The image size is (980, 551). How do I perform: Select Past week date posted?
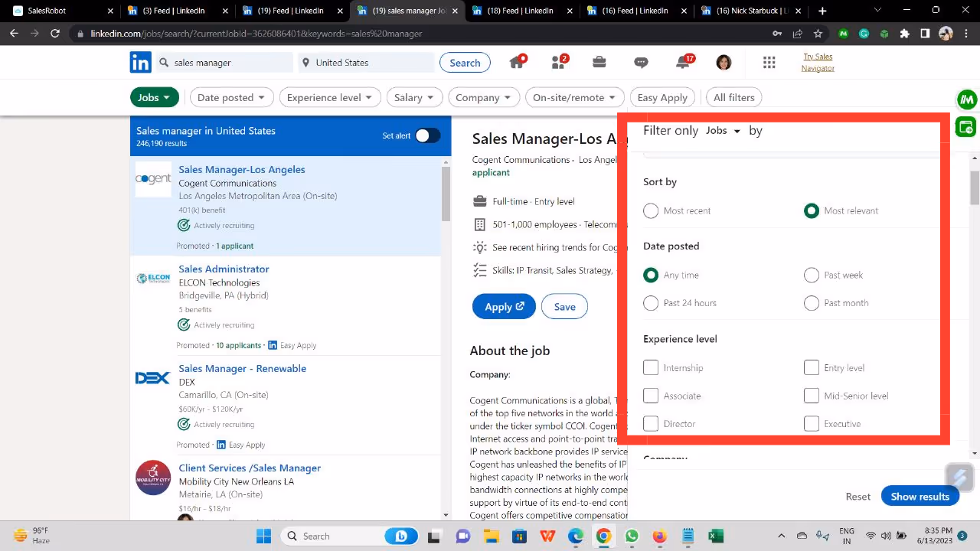coord(812,275)
